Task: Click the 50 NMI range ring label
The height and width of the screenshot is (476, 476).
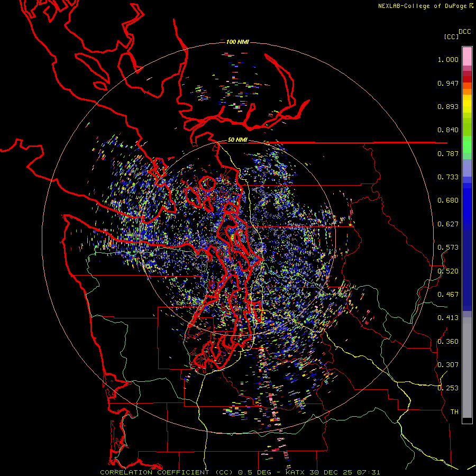Action: [237, 140]
